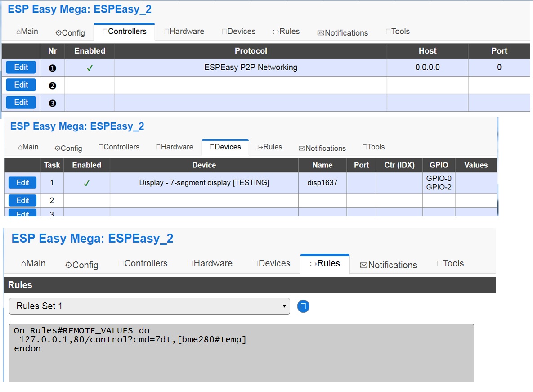Click the "ESPEasy P2P Networking" protocol cell

(x=251, y=68)
